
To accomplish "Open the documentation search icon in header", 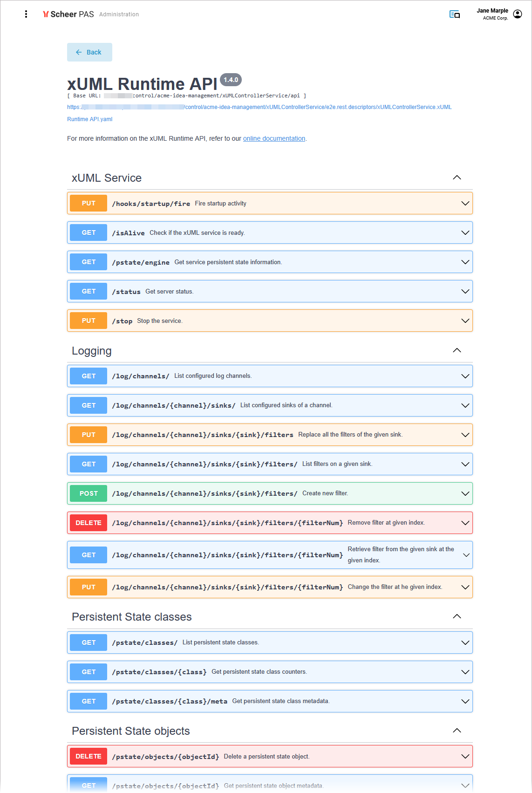I will 454,14.
